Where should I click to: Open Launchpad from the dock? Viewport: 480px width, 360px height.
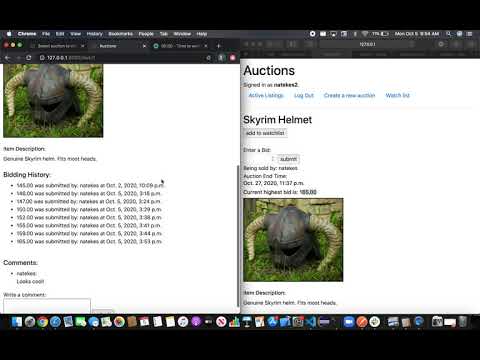click(30, 322)
